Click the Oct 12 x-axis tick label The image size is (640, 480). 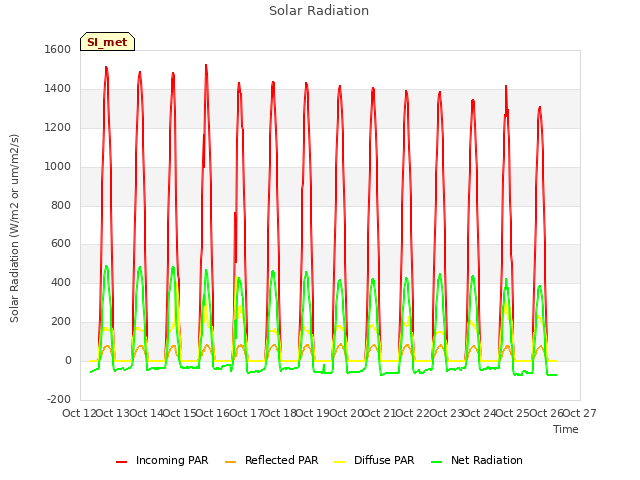point(79,413)
